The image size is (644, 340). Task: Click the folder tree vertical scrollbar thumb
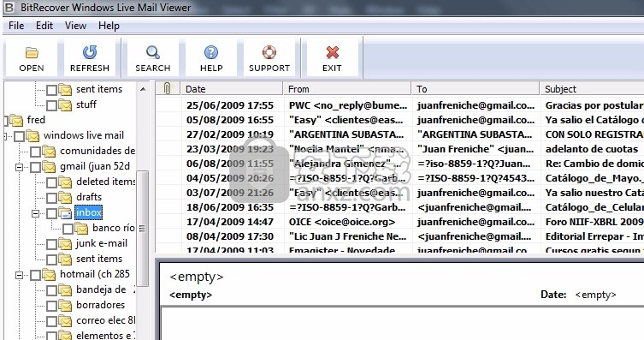(143, 229)
